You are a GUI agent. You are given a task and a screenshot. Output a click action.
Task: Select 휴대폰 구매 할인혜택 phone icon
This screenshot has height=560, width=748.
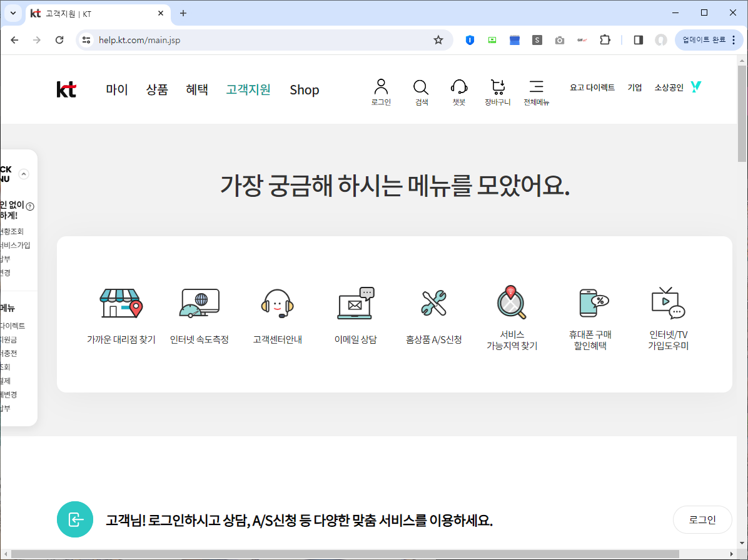(589, 303)
